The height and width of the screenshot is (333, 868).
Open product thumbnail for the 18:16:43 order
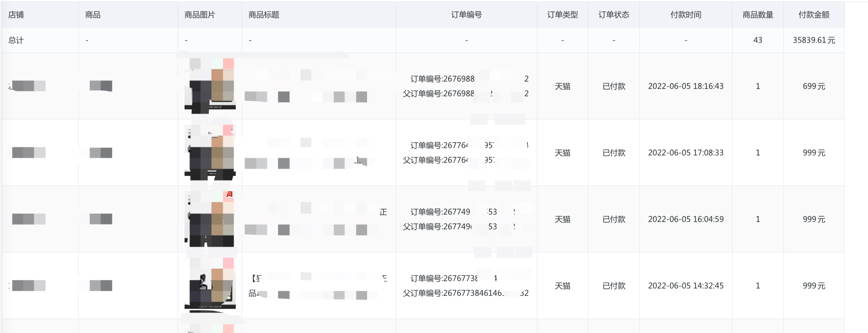click(x=210, y=86)
